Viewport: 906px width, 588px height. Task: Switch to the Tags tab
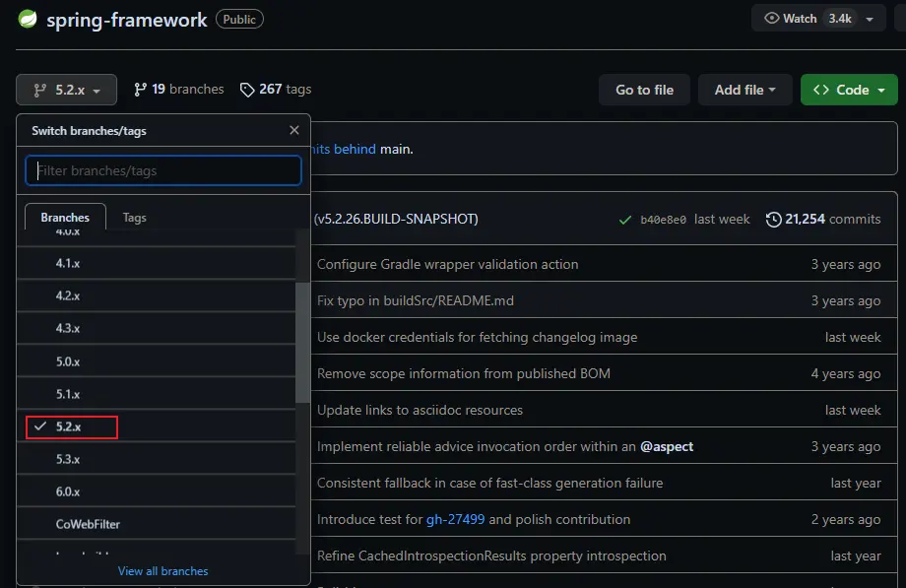point(134,218)
